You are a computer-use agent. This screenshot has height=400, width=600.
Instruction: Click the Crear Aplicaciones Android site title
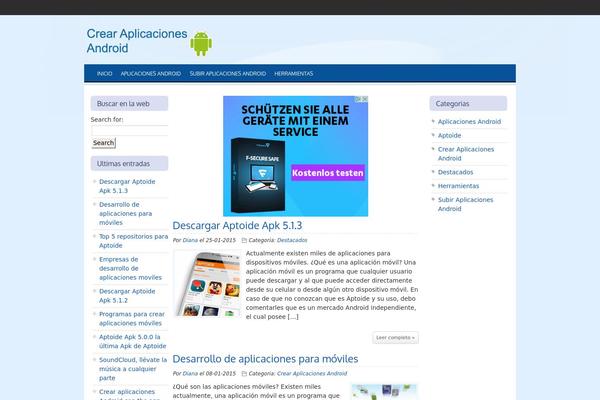[x=137, y=41]
